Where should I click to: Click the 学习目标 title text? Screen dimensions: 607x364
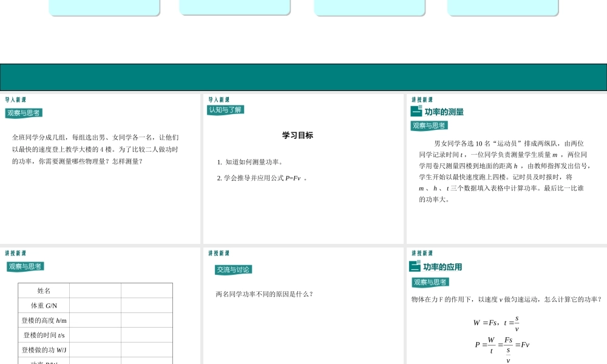click(x=297, y=135)
